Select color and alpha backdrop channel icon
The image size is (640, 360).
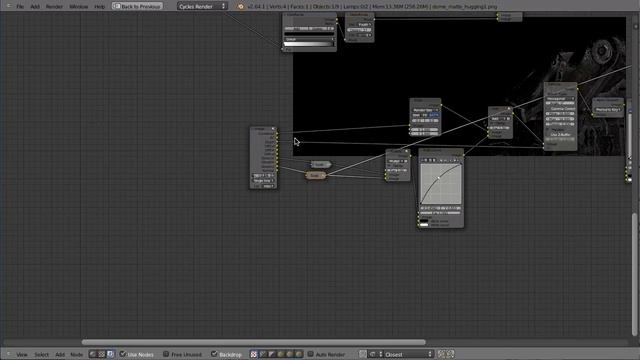point(254,354)
